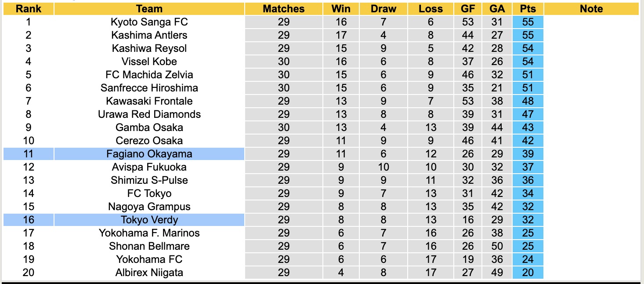Click the Draw column header
Screen dimensions: 644x284
click(x=383, y=9)
